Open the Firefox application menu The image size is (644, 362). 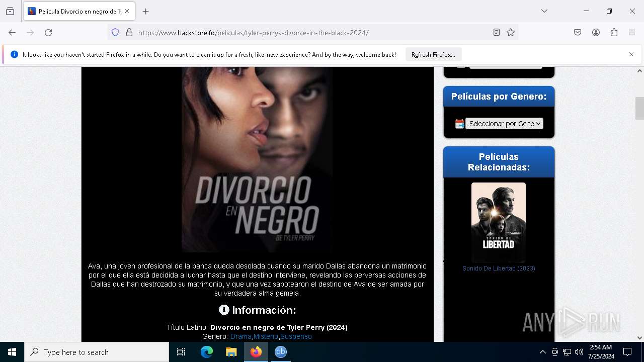click(632, 33)
